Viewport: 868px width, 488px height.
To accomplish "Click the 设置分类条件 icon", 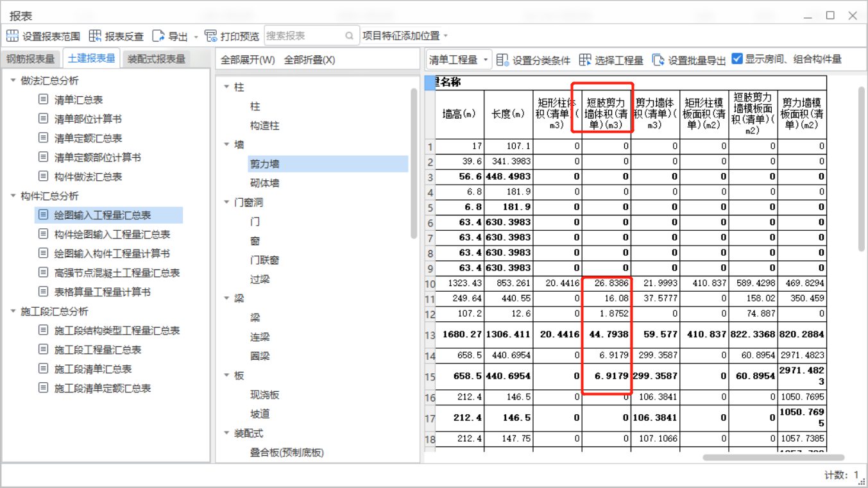I will tap(502, 60).
